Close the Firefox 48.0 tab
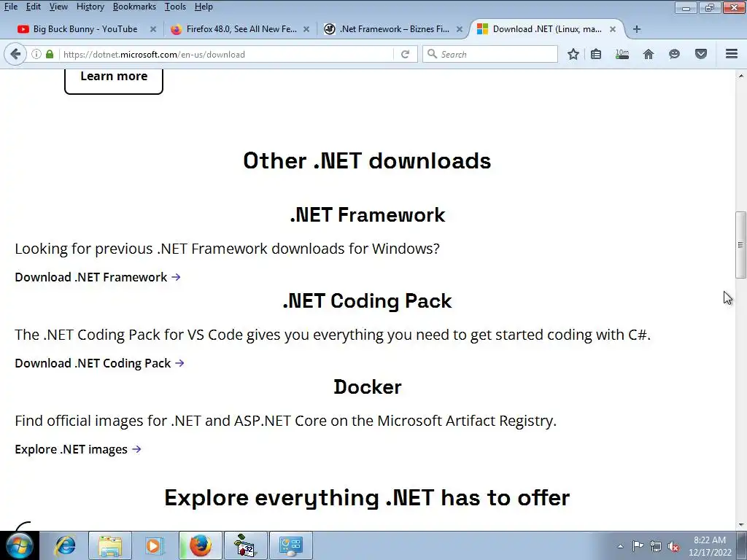Screen dimensions: 747x560 [306, 29]
